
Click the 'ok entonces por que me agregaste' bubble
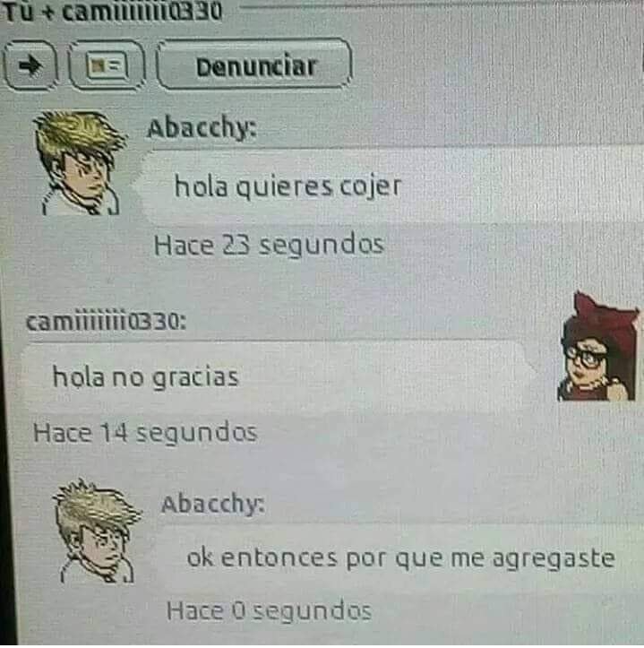coord(399,557)
